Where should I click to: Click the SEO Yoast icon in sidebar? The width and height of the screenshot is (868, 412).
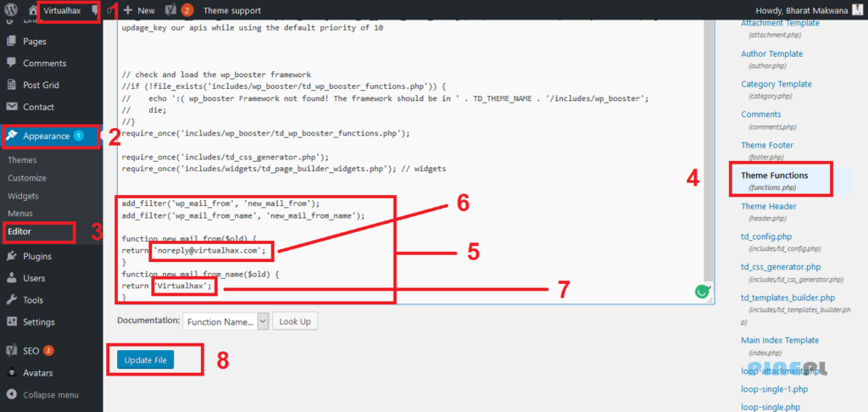click(12, 350)
